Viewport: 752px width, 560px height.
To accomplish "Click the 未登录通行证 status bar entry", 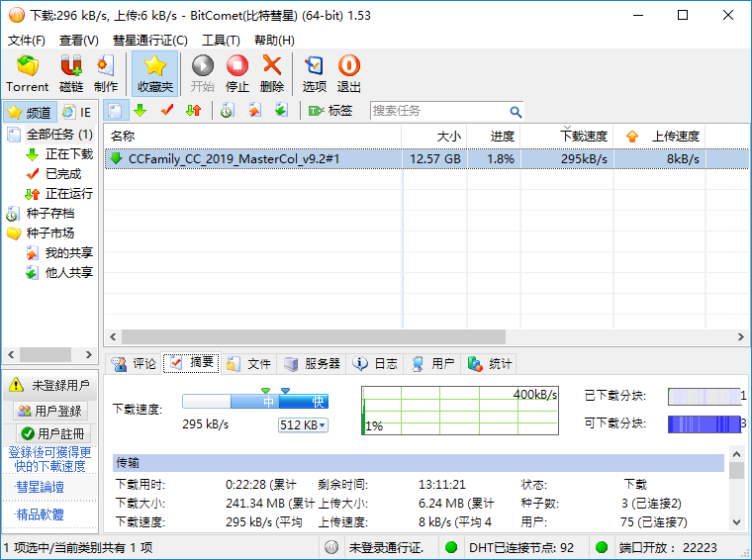I will tap(386, 547).
